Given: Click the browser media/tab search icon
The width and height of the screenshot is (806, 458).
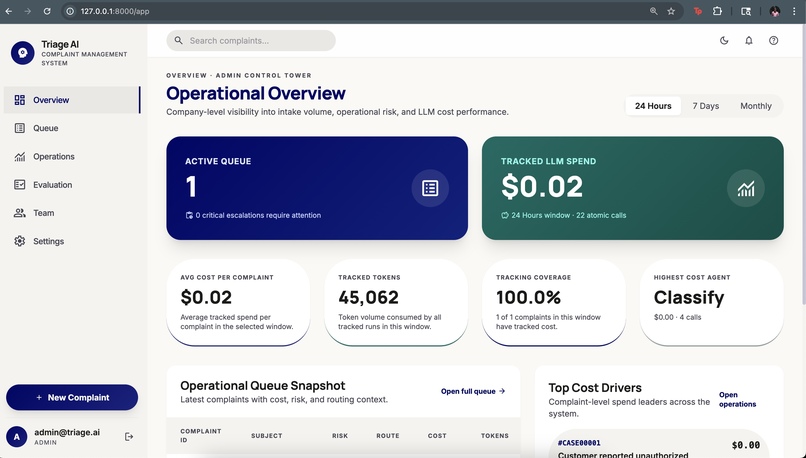Looking at the screenshot, I should point(746,11).
